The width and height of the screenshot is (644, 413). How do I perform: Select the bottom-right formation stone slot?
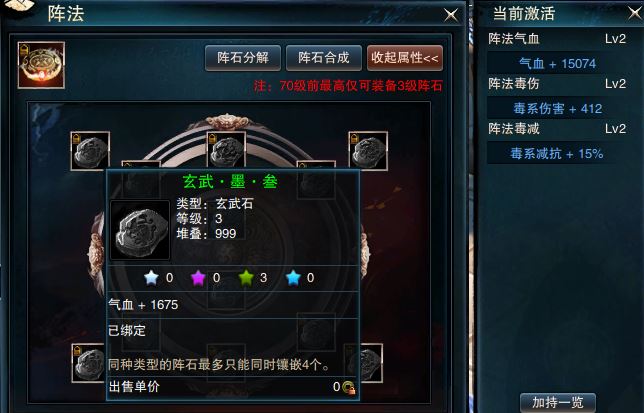[371, 363]
